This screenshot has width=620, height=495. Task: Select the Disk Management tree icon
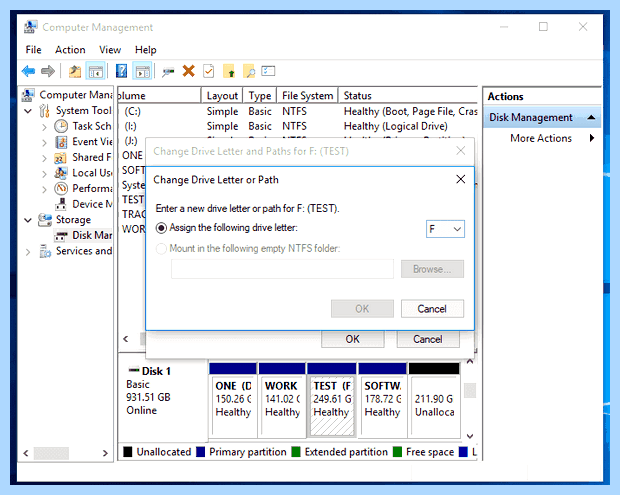(x=61, y=236)
